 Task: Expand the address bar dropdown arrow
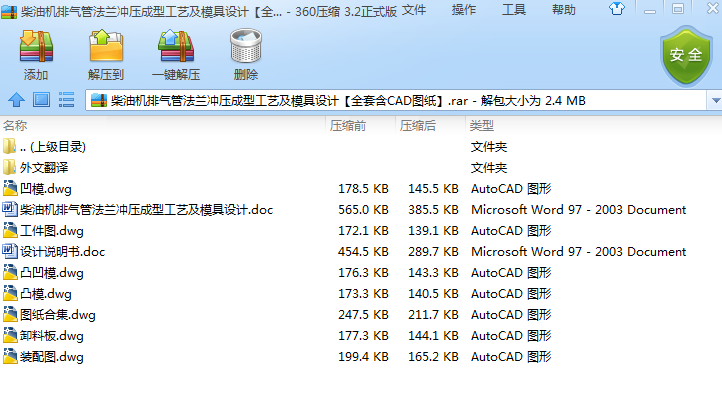715,100
